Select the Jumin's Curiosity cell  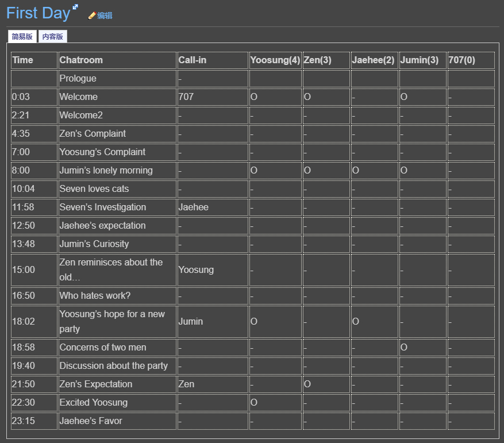[118, 244]
